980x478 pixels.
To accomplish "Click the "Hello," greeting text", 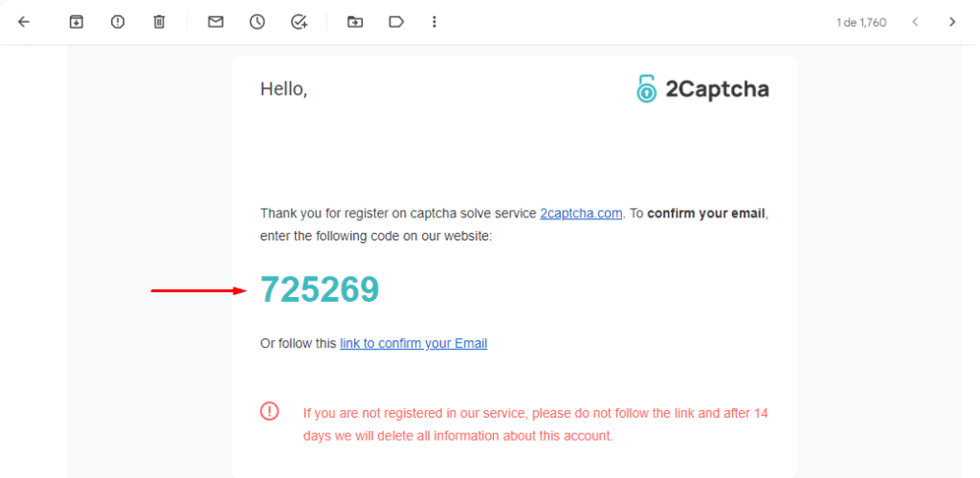I will pyautogui.click(x=283, y=89).
